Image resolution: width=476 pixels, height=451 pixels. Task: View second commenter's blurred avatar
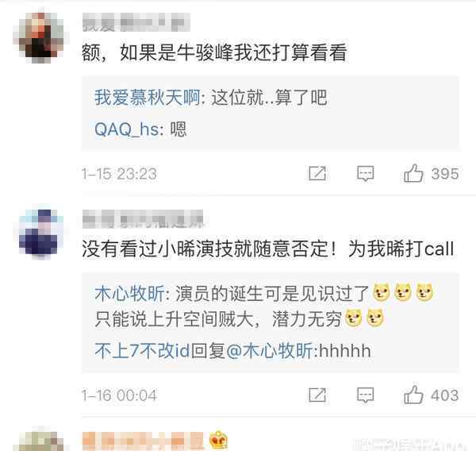tap(41, 233)
